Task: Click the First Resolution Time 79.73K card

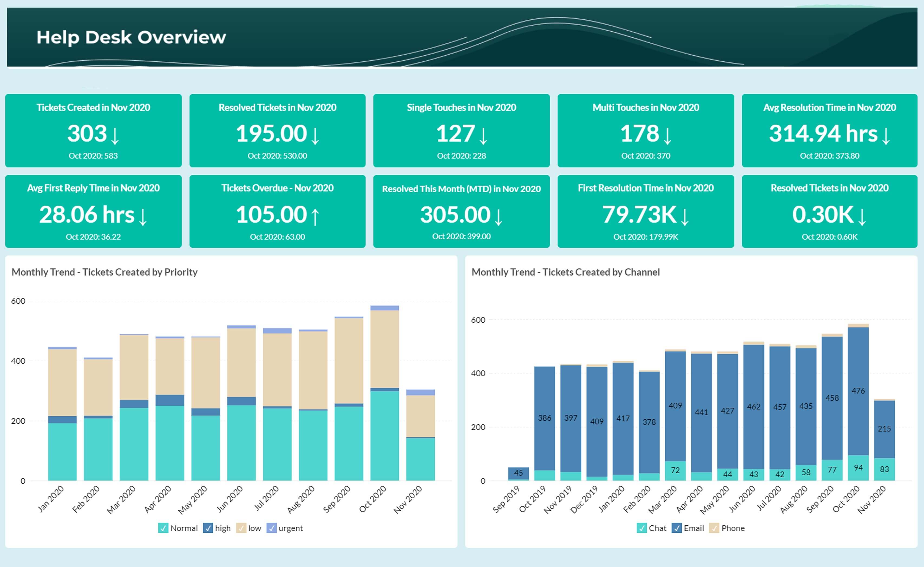Action: (646, 211)
